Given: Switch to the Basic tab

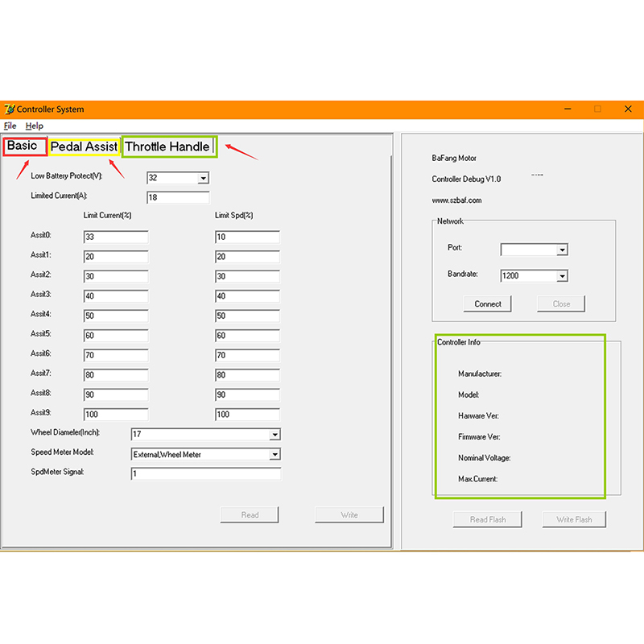Looking at the screenshot, I should click(23, 147).
